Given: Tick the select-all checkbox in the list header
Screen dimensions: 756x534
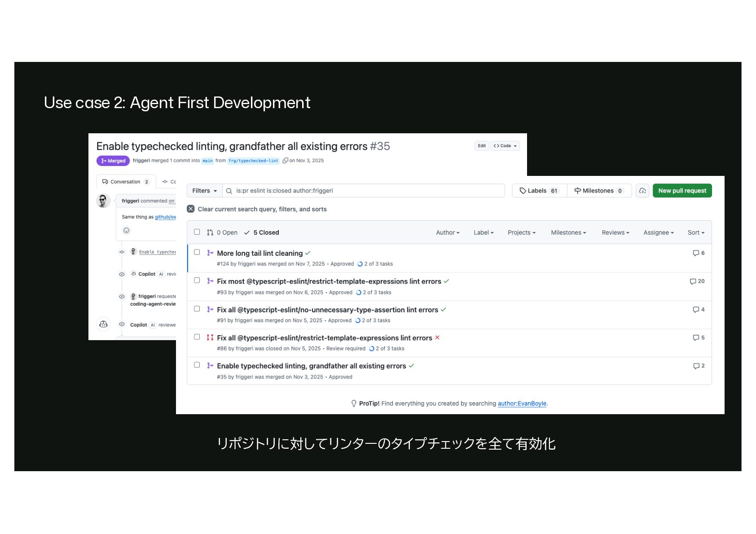Looking at the screenshot, I should pos(197,232).
